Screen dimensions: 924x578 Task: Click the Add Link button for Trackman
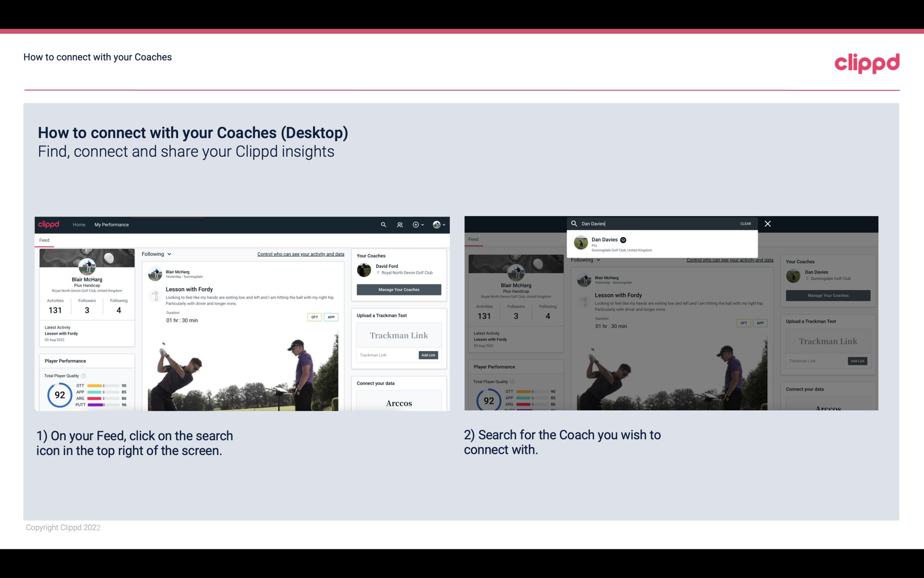pyautogui.click(x=429, y=355)
